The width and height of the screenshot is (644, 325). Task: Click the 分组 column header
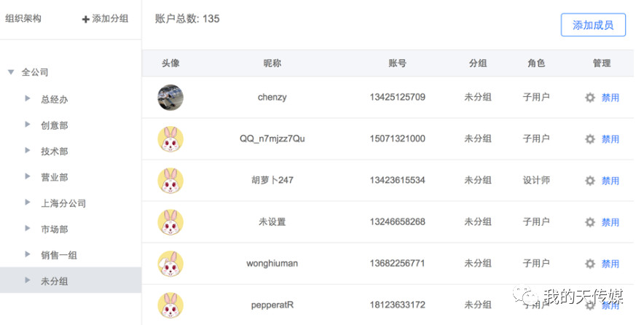(x=478, y=63)
